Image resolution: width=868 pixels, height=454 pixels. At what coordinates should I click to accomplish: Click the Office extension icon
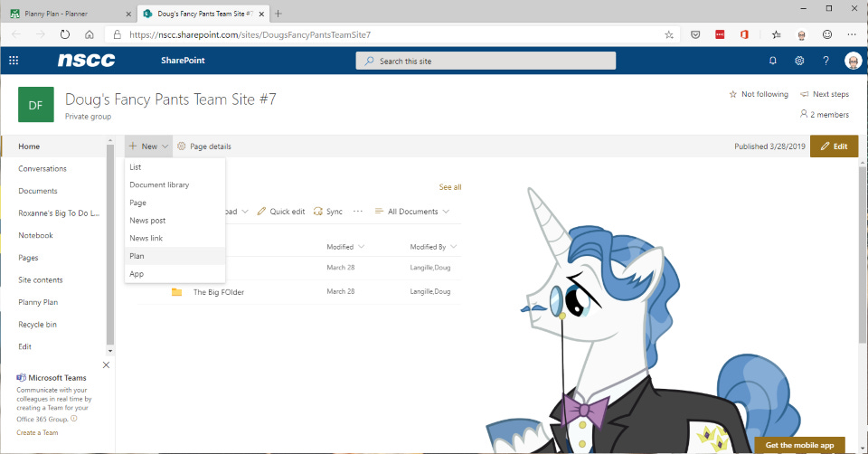(744, 34)
